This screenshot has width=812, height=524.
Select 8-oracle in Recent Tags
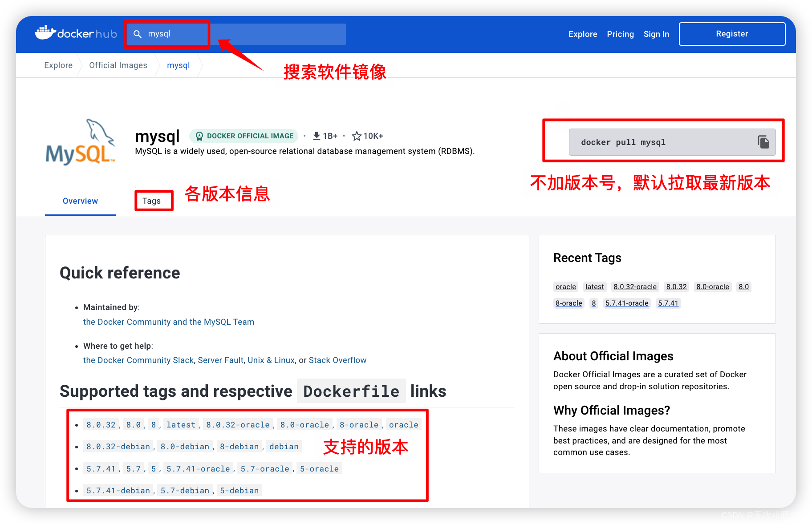pyautogui.click(x=569, y=303)
